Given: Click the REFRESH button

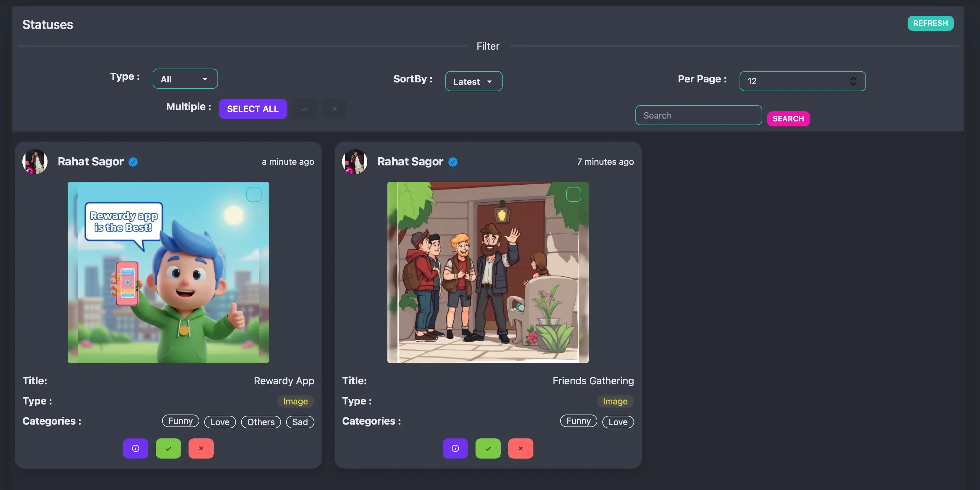Looking at the screenshot, I should [930, 23].
